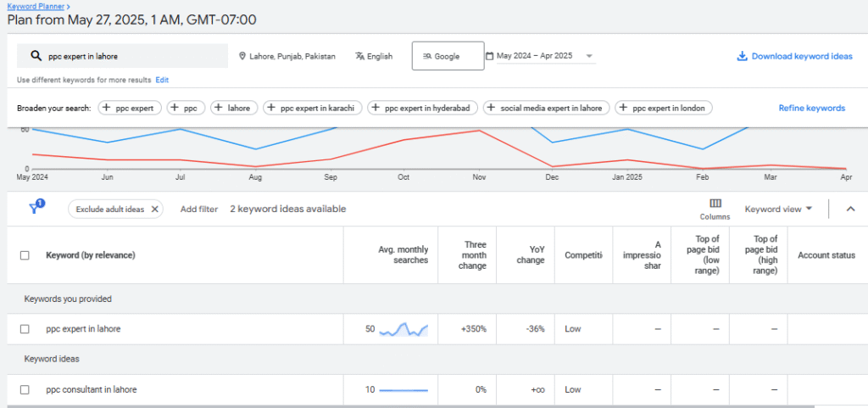This screenshot has height=408, width=868.
Task: Remove the Exclude adult ideas filter
Action: coord(155,210)
